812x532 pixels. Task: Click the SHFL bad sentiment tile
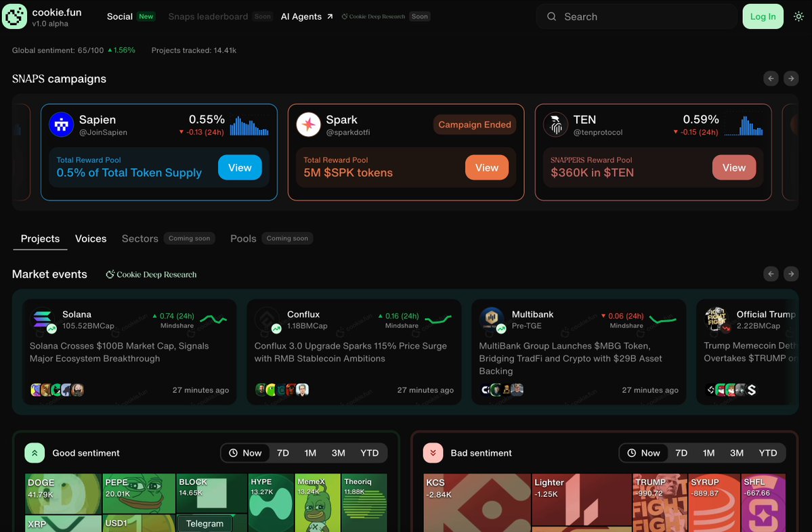[763, 503]
